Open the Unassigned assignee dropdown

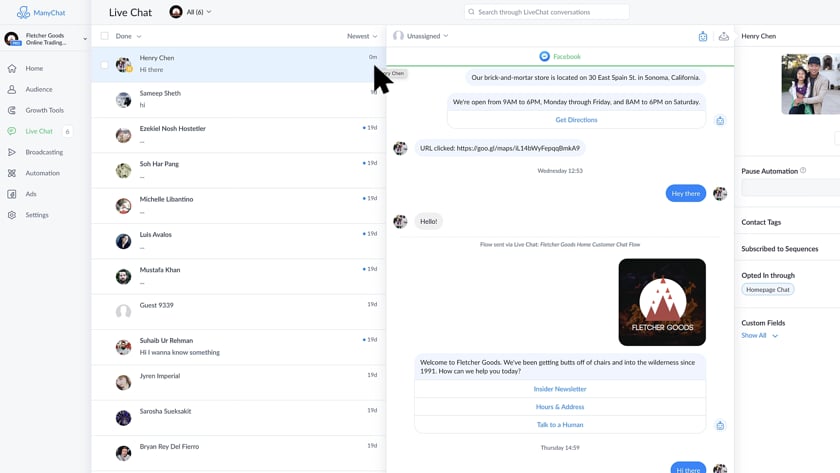click(x=421, y=36)
